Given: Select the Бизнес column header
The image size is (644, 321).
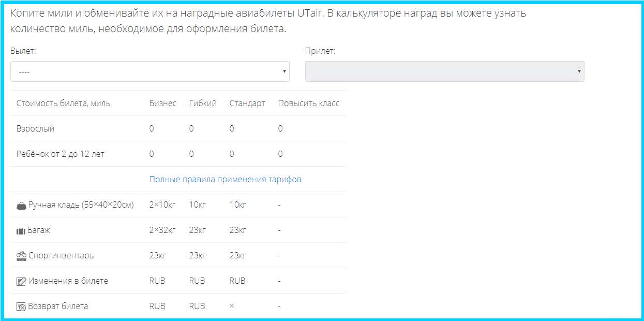Looking at the screenshot, I should coord(162,104).
